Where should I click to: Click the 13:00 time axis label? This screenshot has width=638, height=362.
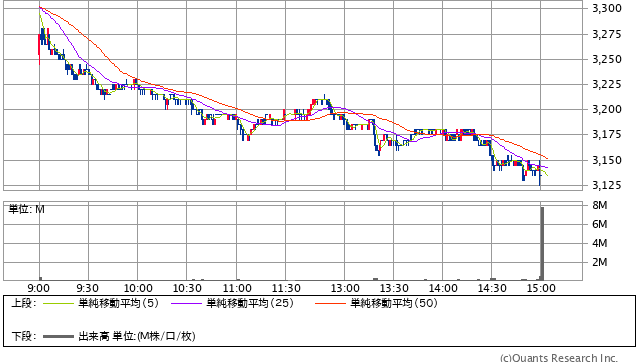coord(345,288)
